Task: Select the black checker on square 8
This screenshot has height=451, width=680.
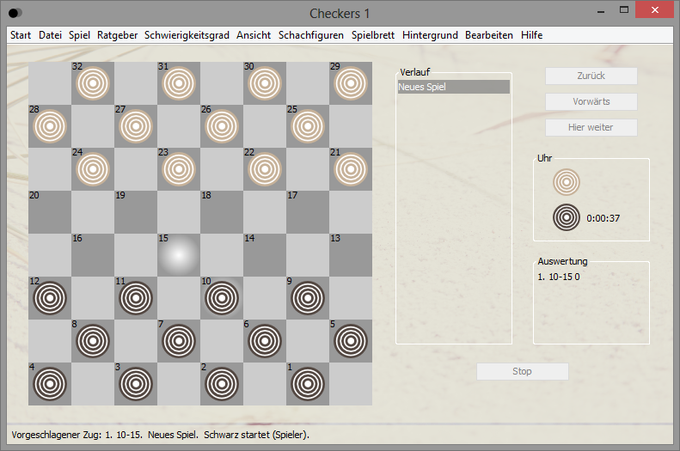Action: click(x=93, y=341)
